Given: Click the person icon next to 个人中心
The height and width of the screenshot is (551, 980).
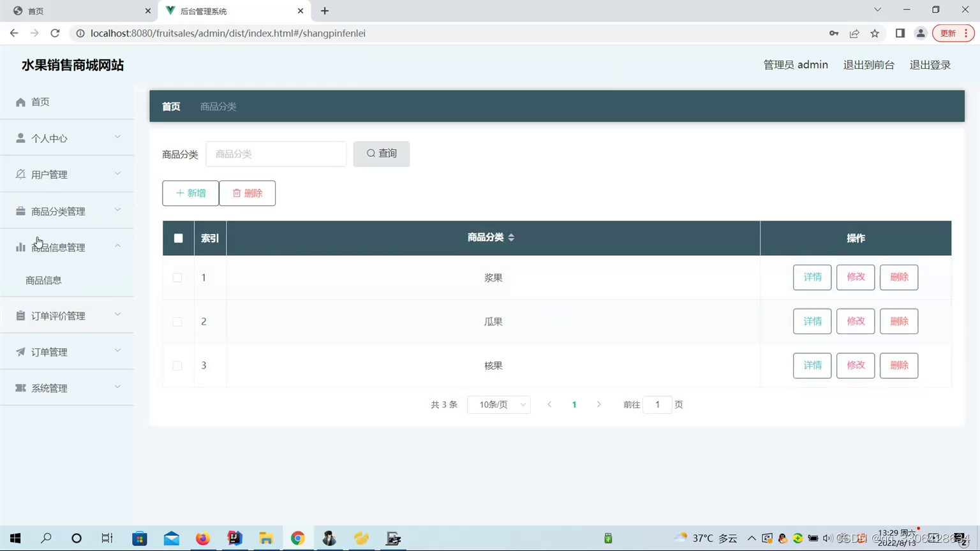Looking at the screenshot, I should pos(20,138).
